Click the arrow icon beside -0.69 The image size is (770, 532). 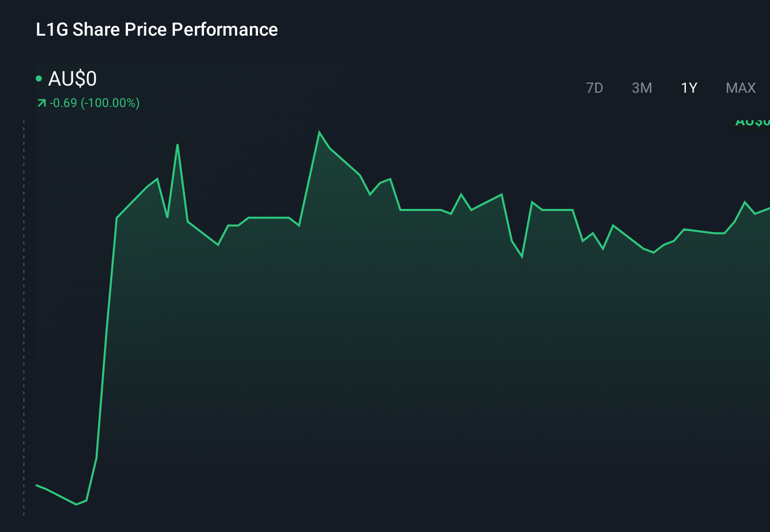click(42, 103)
